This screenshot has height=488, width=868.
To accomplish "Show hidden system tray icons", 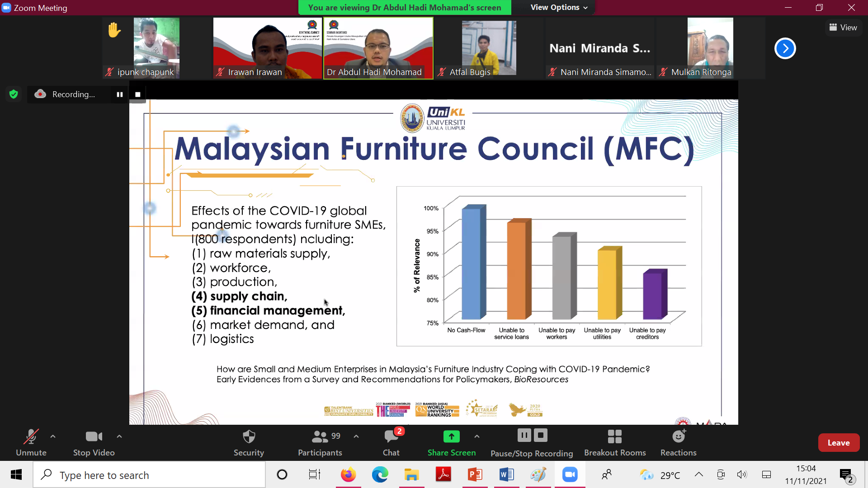I will [x=698, y=475].
